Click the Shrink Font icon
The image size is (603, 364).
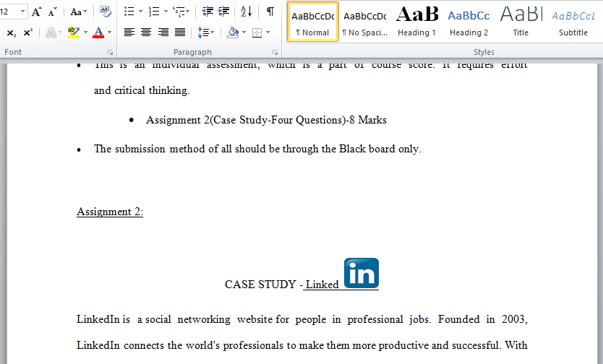pyautogui.click(x=52, y=12)
